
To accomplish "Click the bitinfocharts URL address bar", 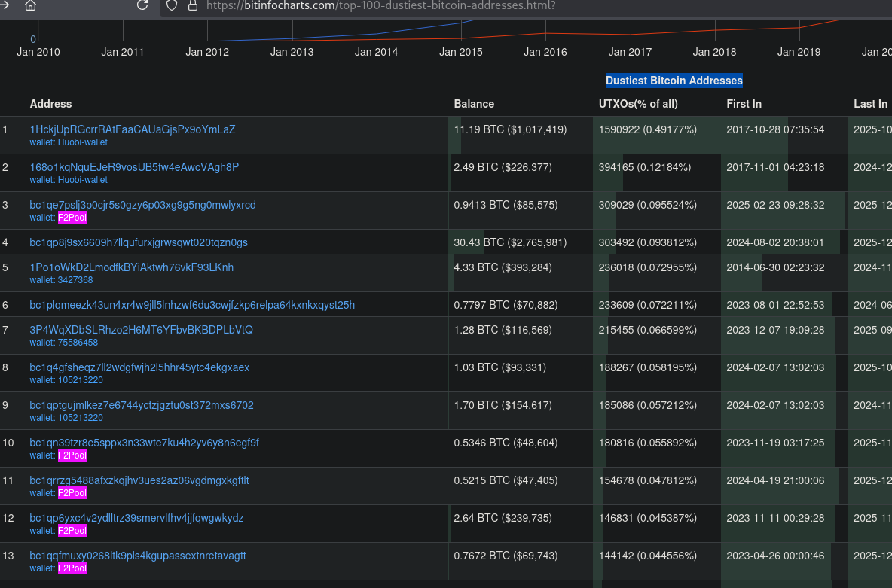I will tap(380, 6).
